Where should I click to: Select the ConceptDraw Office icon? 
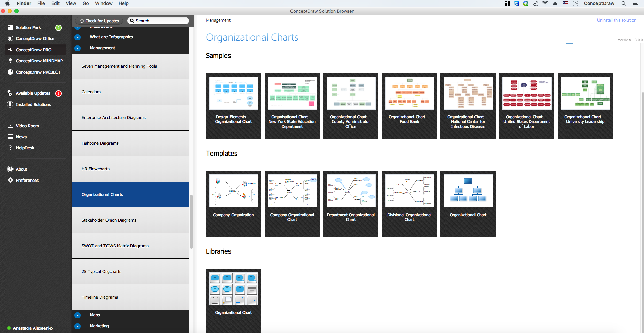[x=10, y=38]
